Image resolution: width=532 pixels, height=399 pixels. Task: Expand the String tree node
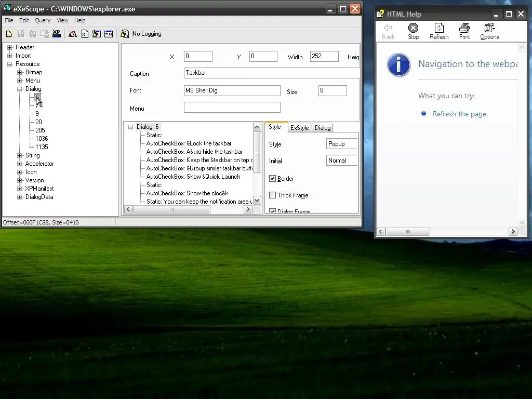[x=20, y=155]
